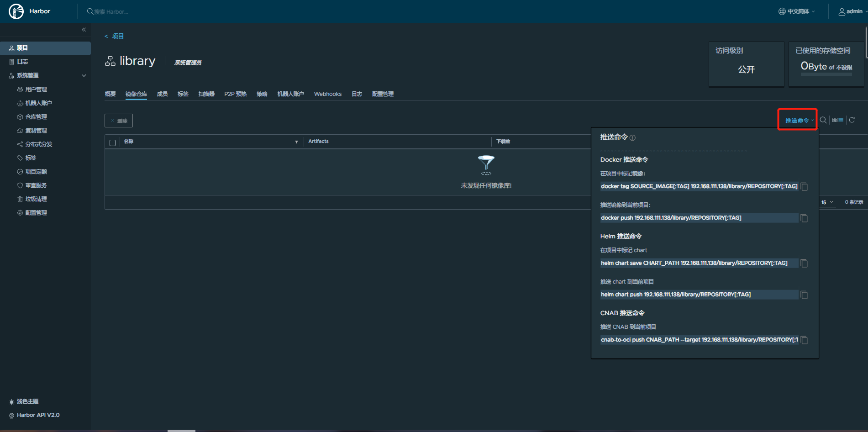
Task: Open 复制管理 in the sidebar
Action: coord(36,131)
